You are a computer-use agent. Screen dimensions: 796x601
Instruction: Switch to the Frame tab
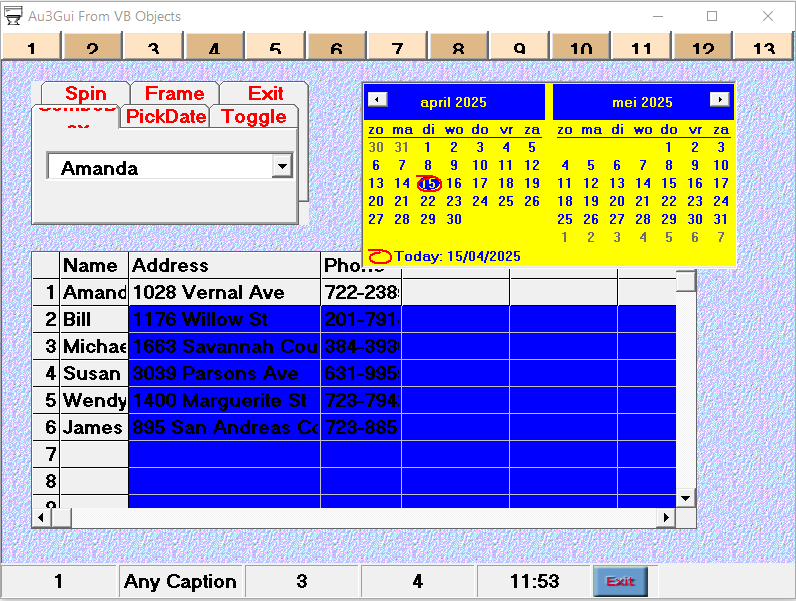click(175, 93)
